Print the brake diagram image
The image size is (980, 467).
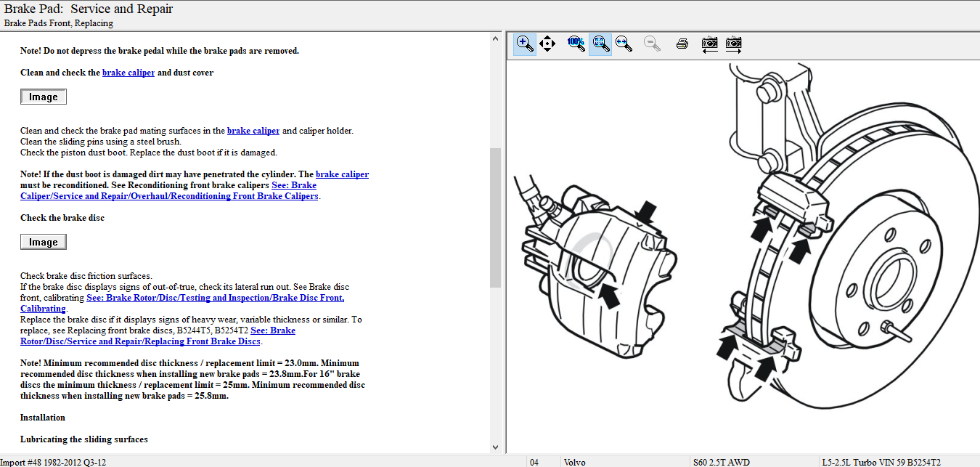[682, 44]
